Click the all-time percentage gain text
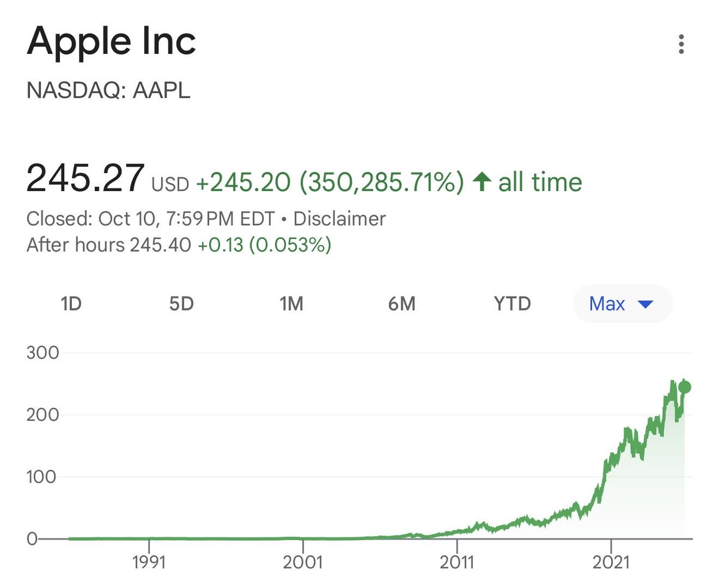 point(381,183)
